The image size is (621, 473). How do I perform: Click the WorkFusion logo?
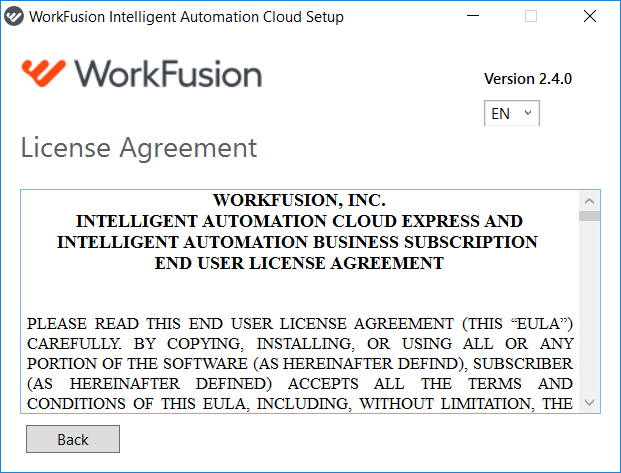point(142,74)
